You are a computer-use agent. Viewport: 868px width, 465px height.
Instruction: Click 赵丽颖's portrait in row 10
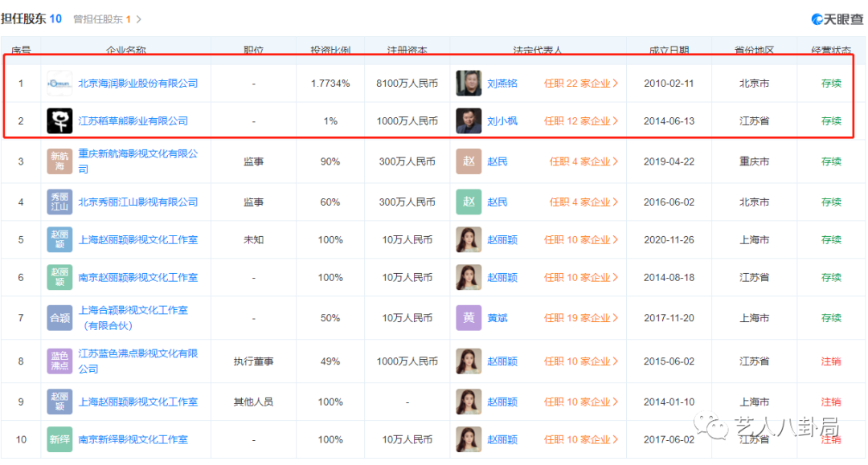[469, 439]
